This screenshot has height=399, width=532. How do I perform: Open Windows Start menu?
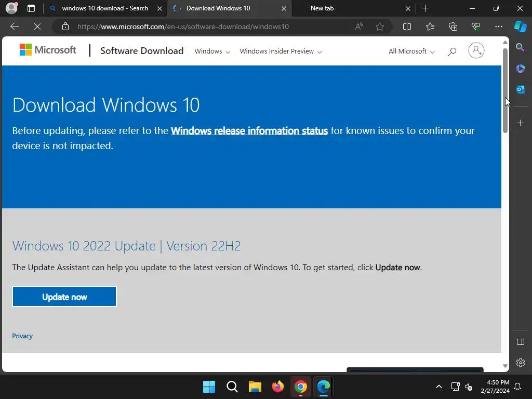(209, 387)
